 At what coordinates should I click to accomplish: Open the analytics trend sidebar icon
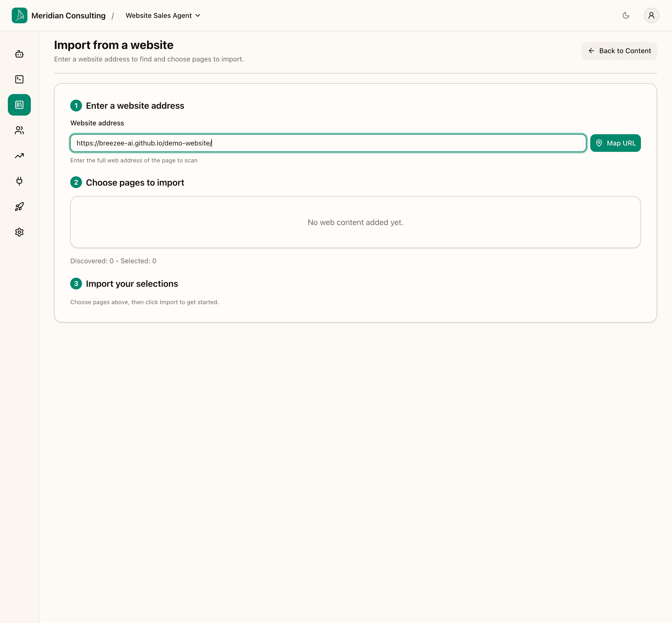tap(19, 156)
